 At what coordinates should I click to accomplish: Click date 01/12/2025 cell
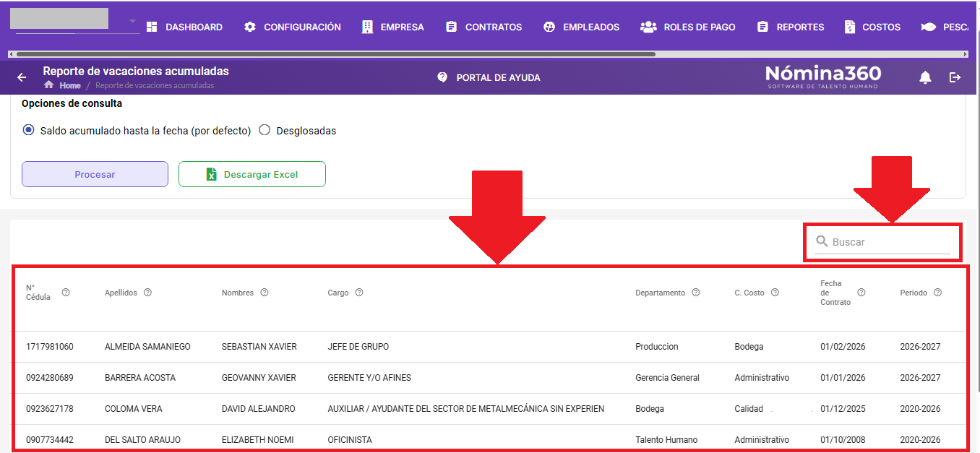(843, 409)
